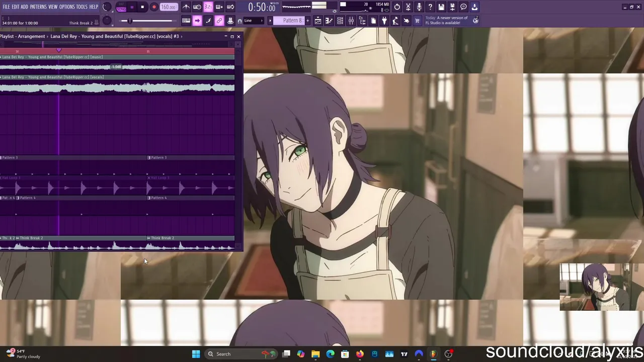Open the Line snap dropdown
Viewport: 644px width, 362px height.
(254, 21)
